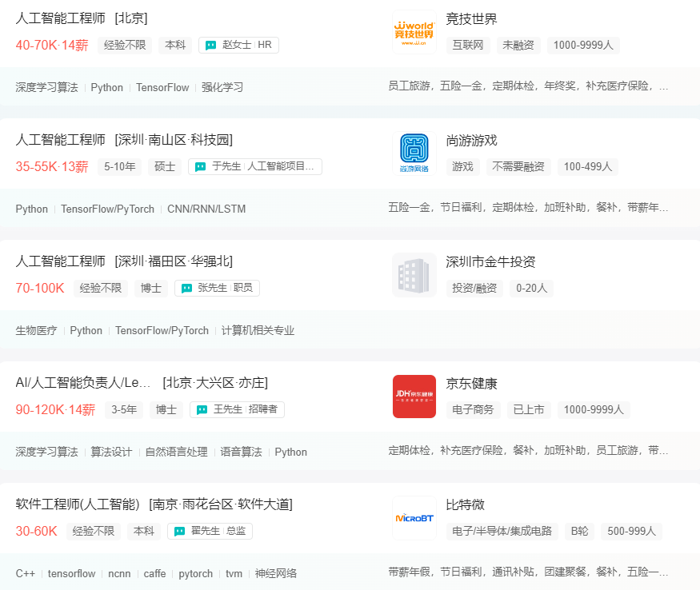The width and height of the screenshot is (700, 590).
Task: Open chat with recruiter 赵女士 (HR)
Action: [x=237, y=45]
